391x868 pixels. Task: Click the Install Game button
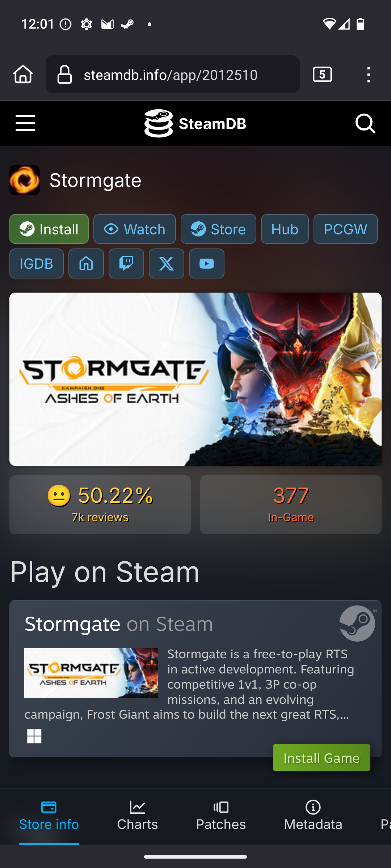click(321, 757)
